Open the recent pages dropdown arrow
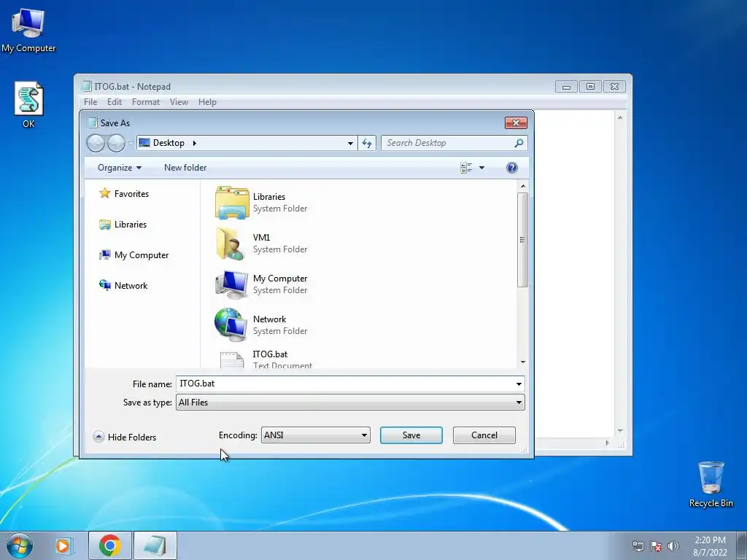 tap(131, 143)
